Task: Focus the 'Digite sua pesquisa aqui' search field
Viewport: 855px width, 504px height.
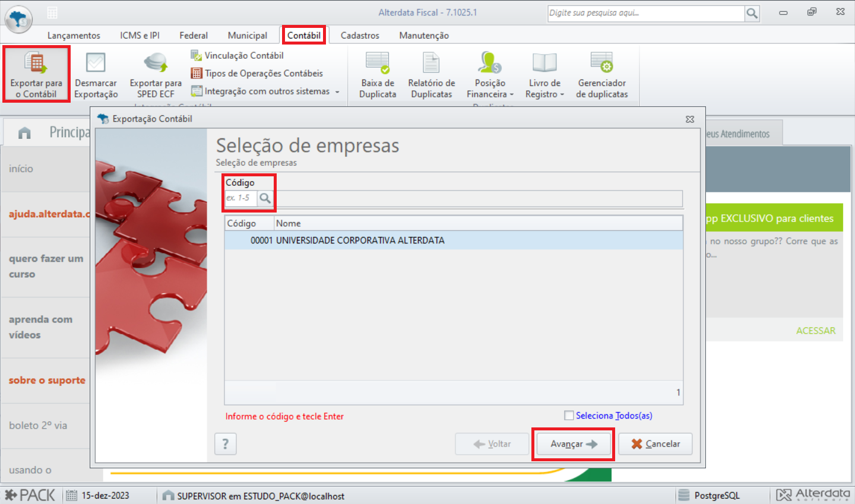Action: (x=646, y=13)
